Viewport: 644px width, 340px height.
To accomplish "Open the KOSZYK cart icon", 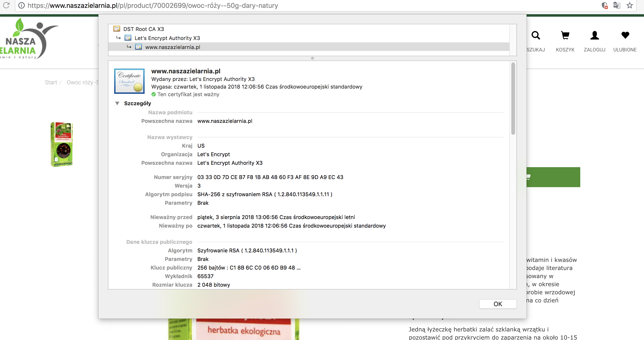I will pyautogui.click(x=565, y=35).
